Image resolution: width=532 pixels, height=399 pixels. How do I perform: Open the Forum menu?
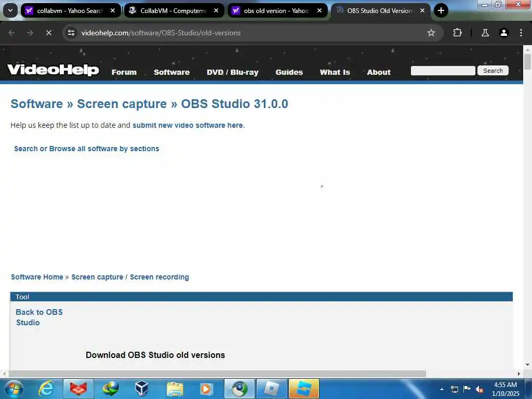(124, 72)
